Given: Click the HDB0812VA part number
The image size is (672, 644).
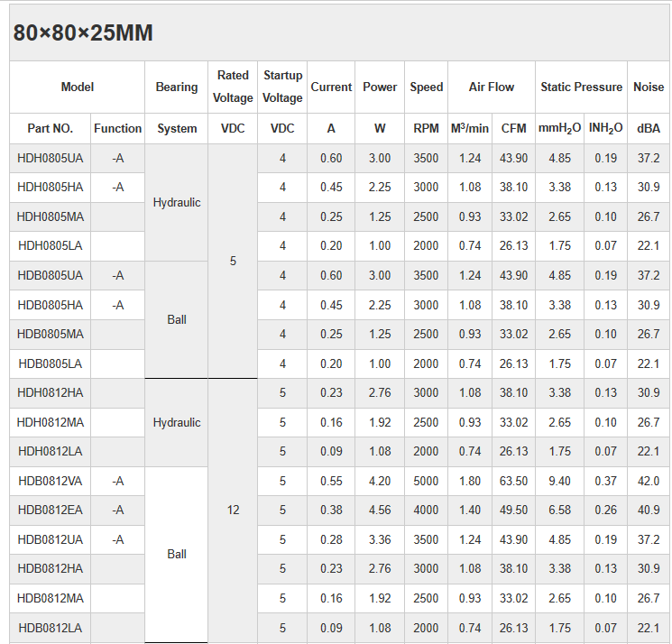Looking at the screenshot, I should click(51, 481).
